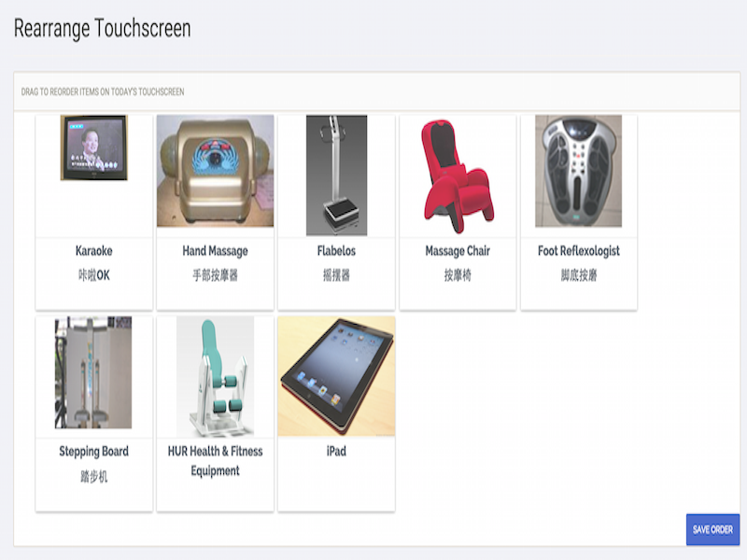Screen dimensions: 747x560
Task: Click the Chinese caption under Karaoke
Action: (94, 275)
